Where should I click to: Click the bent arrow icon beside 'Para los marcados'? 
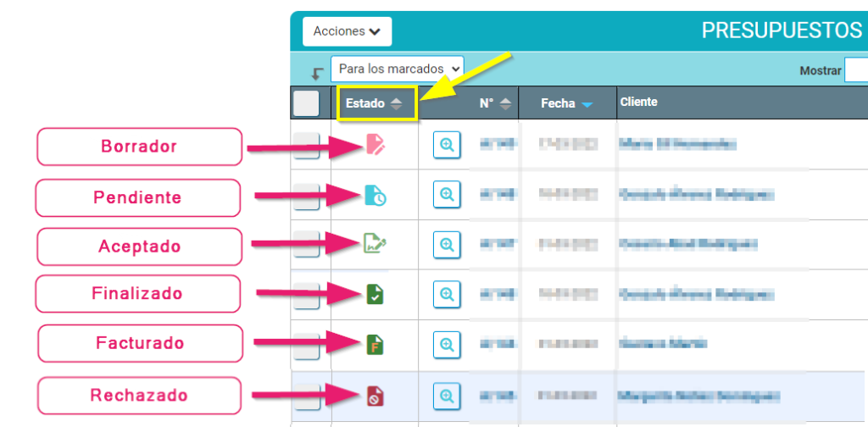tap(317, 74)
